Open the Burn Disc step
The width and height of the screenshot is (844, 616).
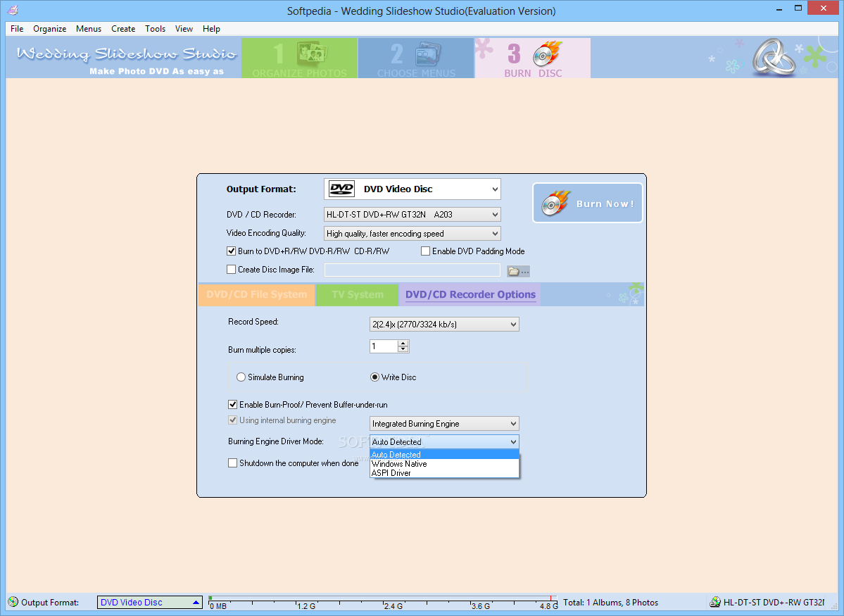(532, 58)
